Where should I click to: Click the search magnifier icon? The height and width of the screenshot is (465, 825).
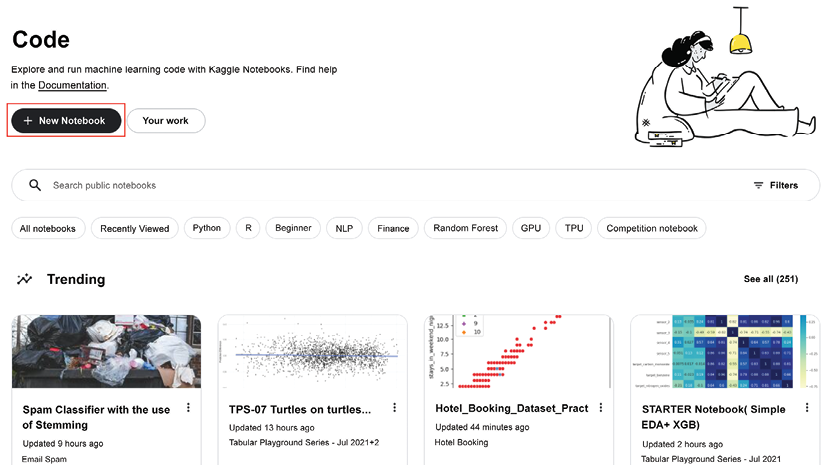35,185
